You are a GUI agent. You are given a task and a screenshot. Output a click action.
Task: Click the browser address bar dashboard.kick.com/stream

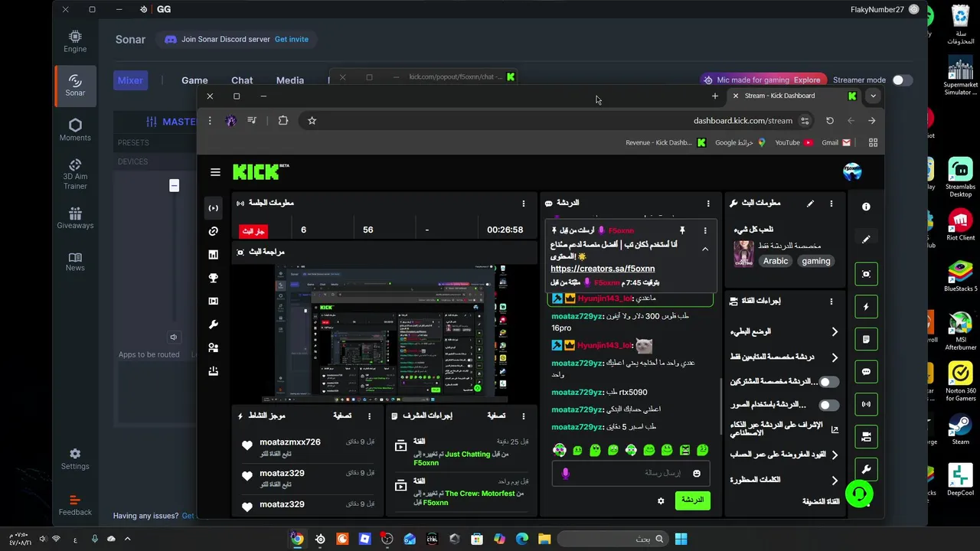click(x=743, y=121)
